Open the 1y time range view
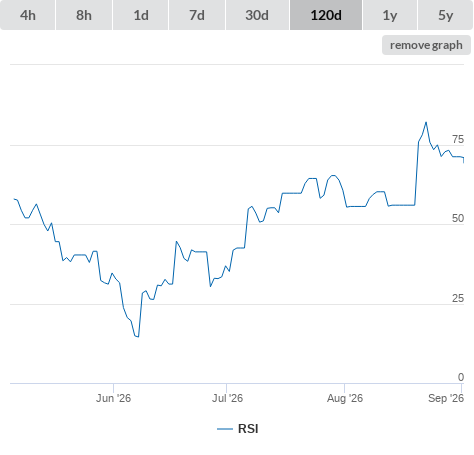The image size is (474, 455). click(x=390, y=15)
